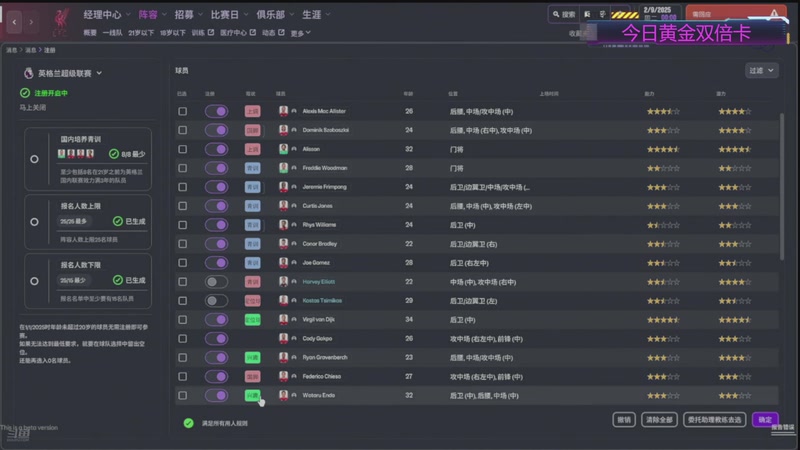Click the info icon next to Cody Gakpo's name
800x450 pixels.
coord(294,338)
